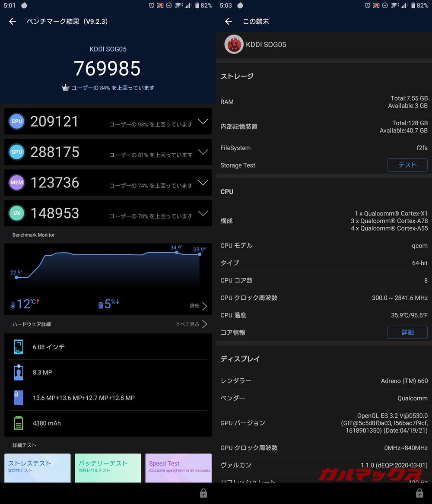This screenshot has width=432, height=504.
Task: Open 詳細 next to コア情報
Action: click(x=407, y=332)
